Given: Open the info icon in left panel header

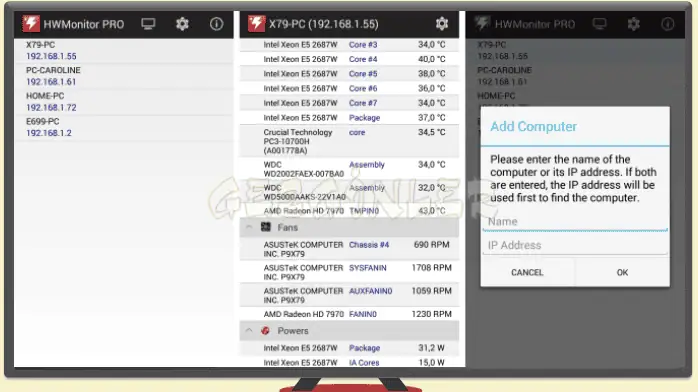Looking at the screenshot, I should coord(216,24).
